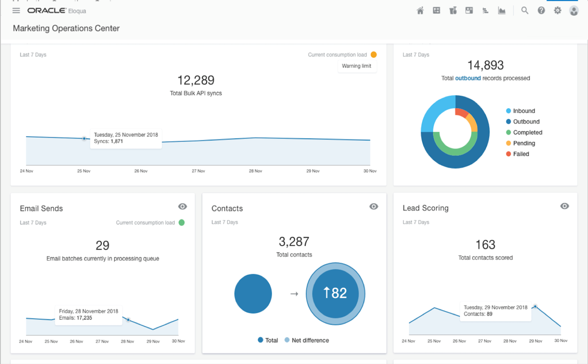Screen dimensions: 588x364
Task: Open the Settings gear icon
Action: (x=557, y=11)
